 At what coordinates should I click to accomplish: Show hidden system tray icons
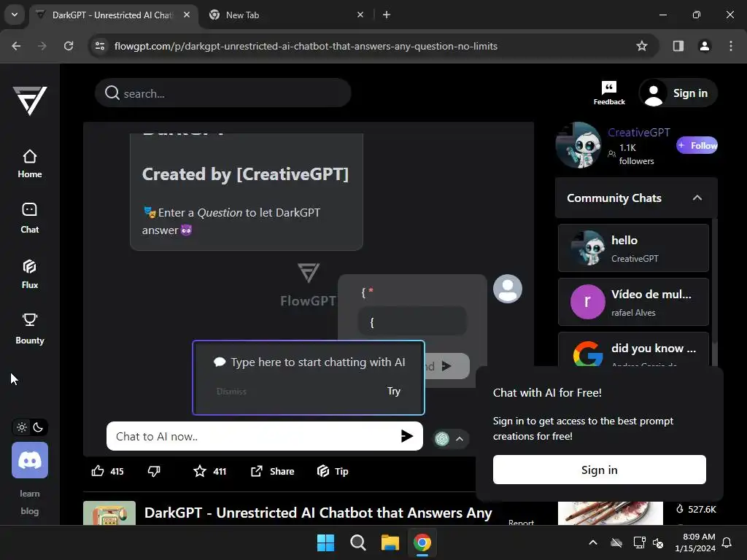pos(592,542)
